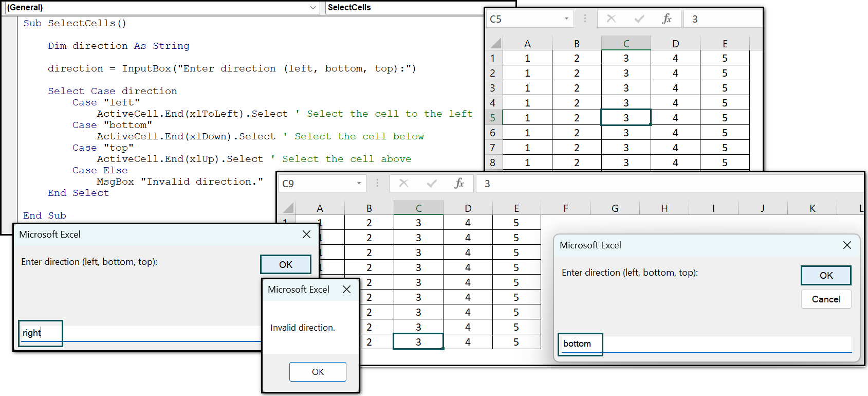Select column E header in the C5 sheet
The image size is (868, 396).
pos(725,44)
